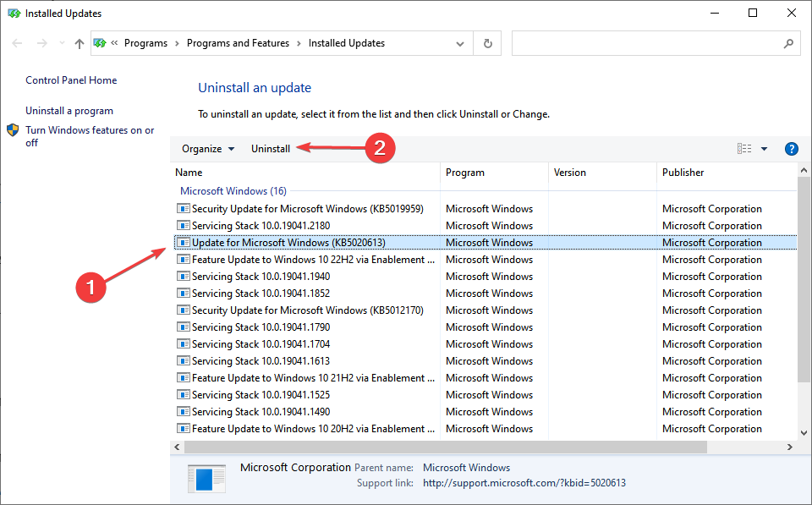Click the KB5019959 security update icon
The height and width of the screenshot is (505, 812).
click(184, 209)
